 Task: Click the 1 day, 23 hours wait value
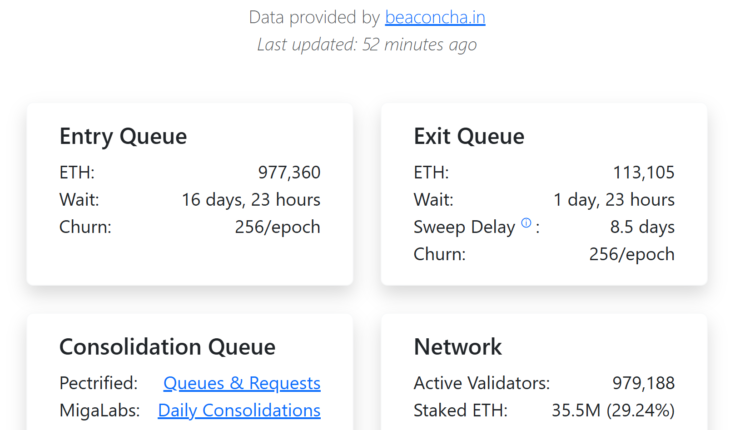pyautogui.click(x=614, y=199)
